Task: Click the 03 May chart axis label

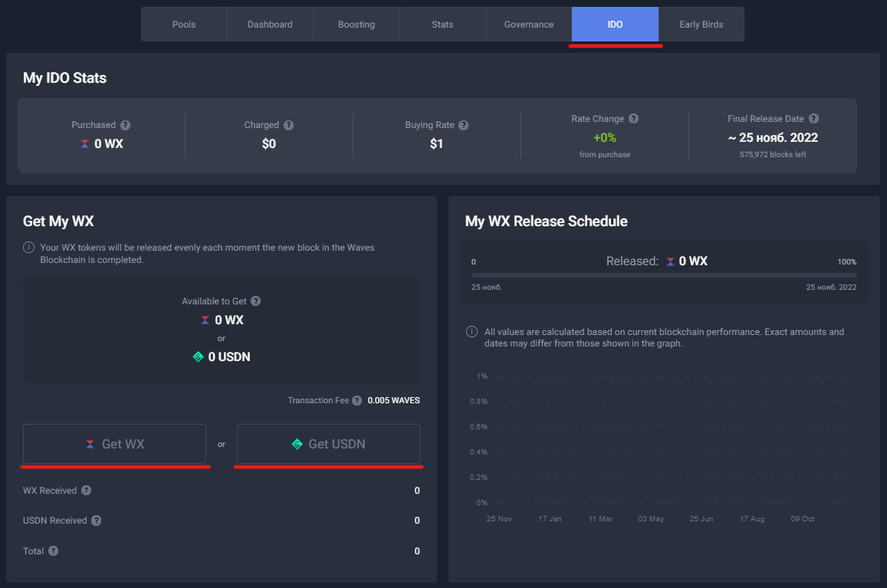Action: (651, 519)
